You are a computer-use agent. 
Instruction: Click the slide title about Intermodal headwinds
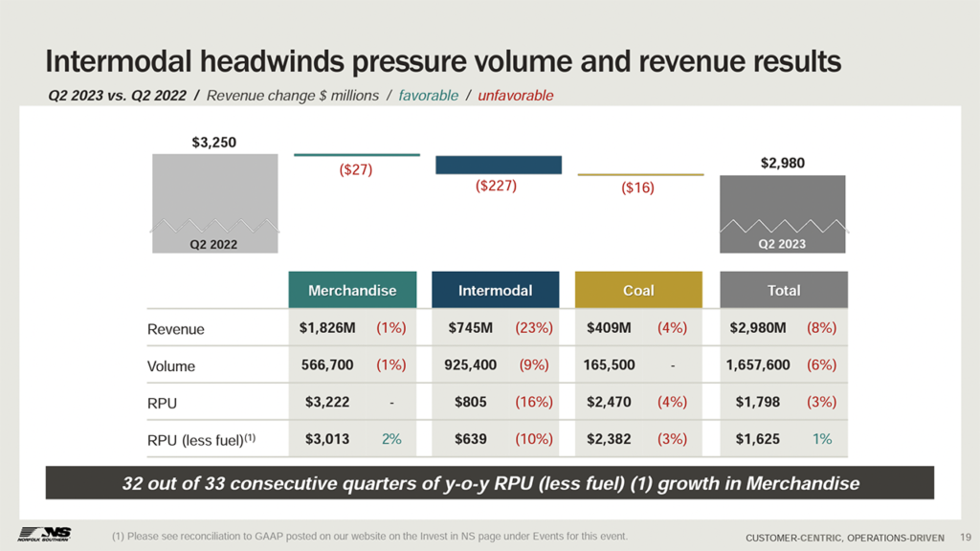coord(443,62)
